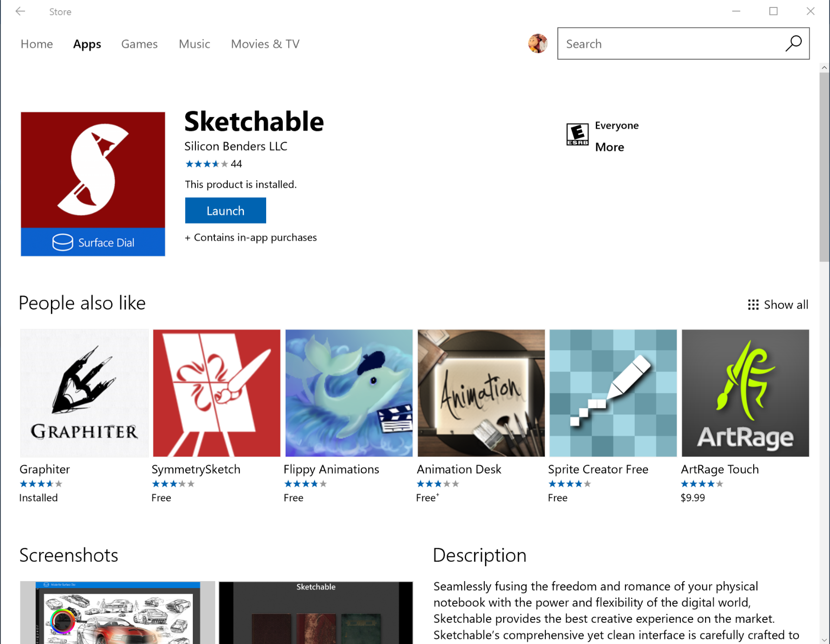The width and height of the screenshot is (830, 644).
Task: Click the Description heading
Action: pos(480,555)
